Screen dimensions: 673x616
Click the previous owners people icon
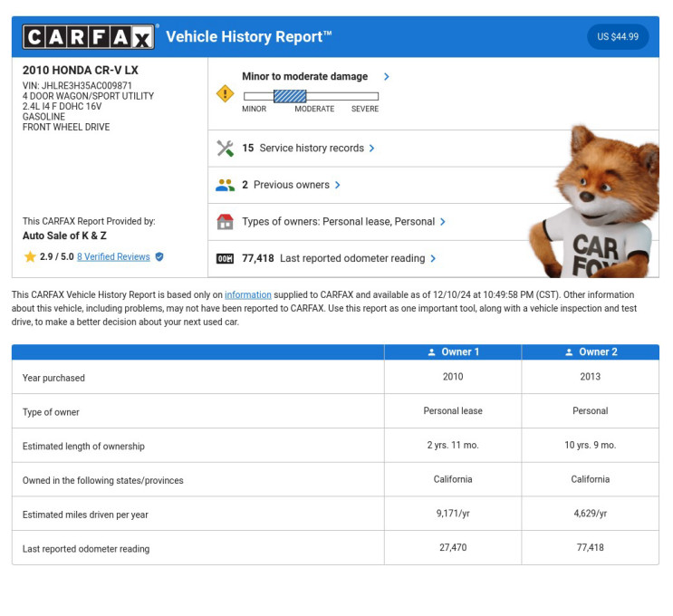tap(225, 185)
